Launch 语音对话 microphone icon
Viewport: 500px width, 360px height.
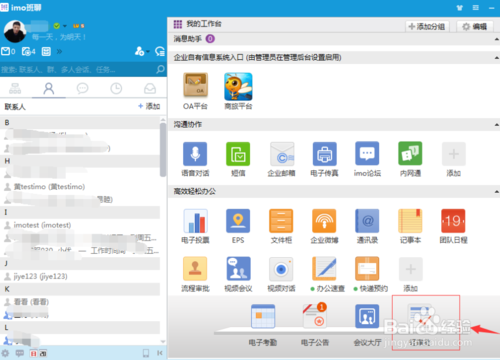[x=195, y=154]
